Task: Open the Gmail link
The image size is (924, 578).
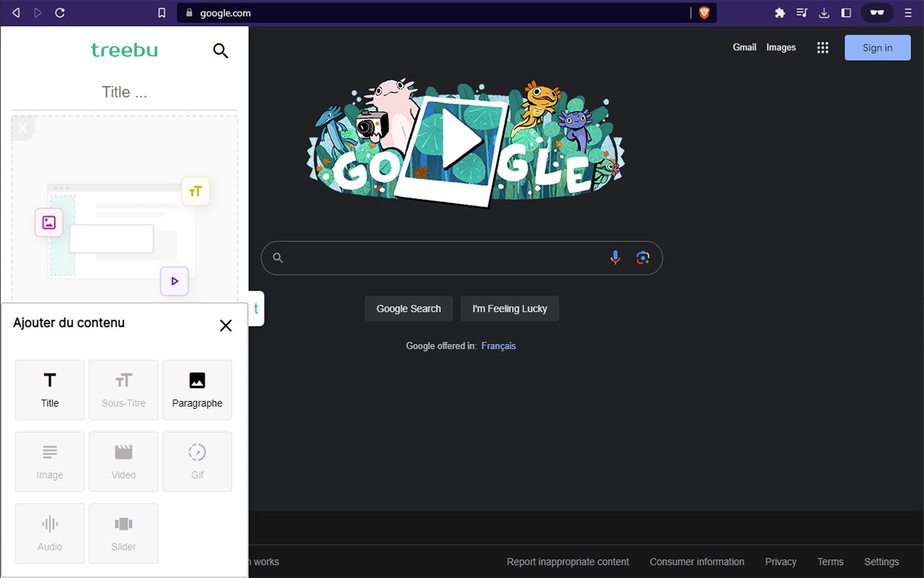Action: (744, 47)
